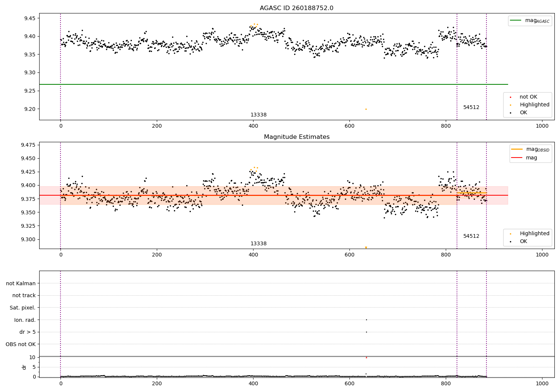Click the '10' tick label on the dr axis
This screenshot has width=560, height=392.
pyautogui.click(x=32, y=357)
